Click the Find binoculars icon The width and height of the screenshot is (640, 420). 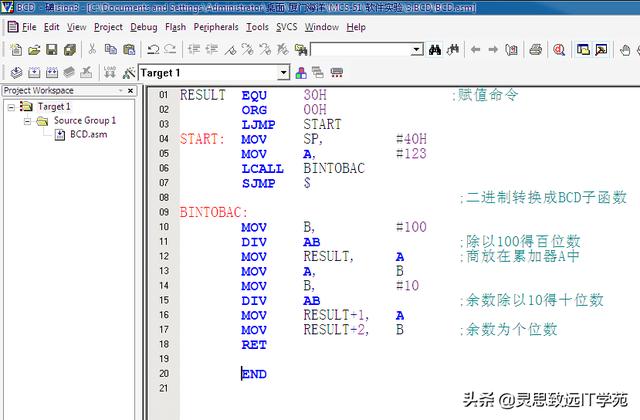tap(435, 50)
